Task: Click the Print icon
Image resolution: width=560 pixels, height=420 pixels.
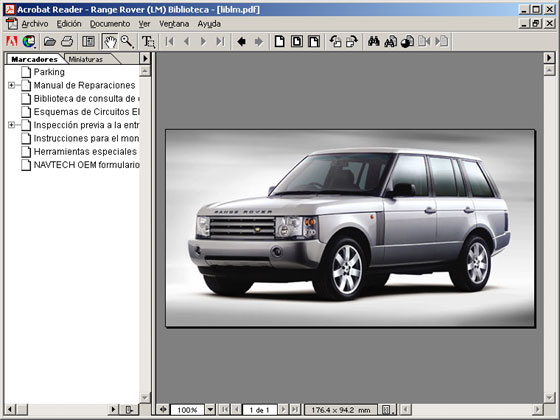Action: coord(67,41)
